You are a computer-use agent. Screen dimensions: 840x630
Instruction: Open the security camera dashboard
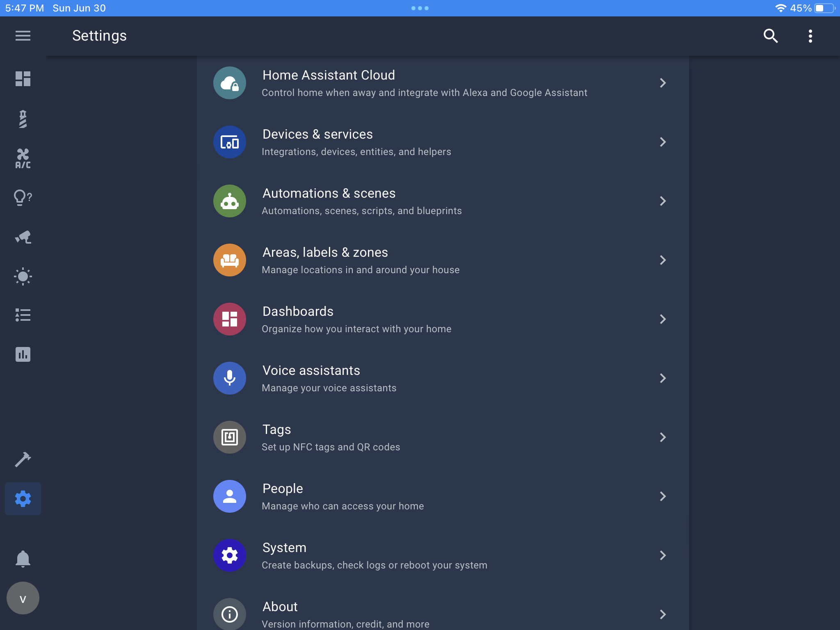click(x=23, y=237)
